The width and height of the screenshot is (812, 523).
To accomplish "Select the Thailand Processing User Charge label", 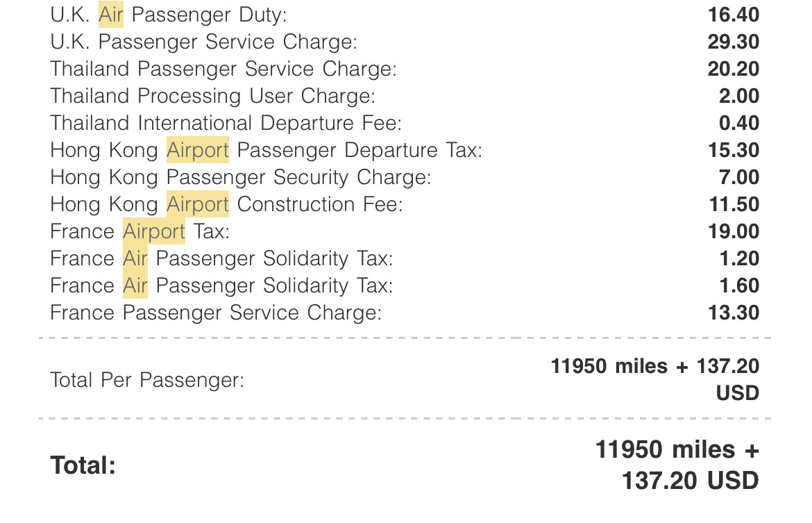I will [212, 96].
